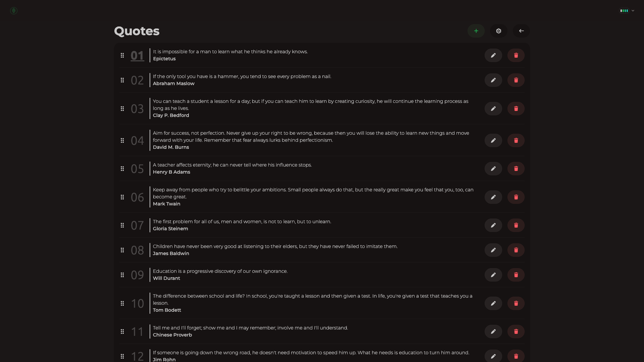This screenshot has height=362, width=644.
Task: Select the author name Abraham Maslow
Action: [174, 83]
